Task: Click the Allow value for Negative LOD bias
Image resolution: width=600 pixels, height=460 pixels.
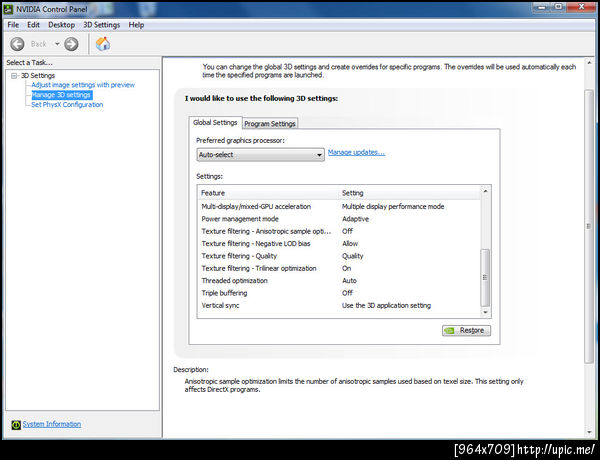Action: [350, 243]
